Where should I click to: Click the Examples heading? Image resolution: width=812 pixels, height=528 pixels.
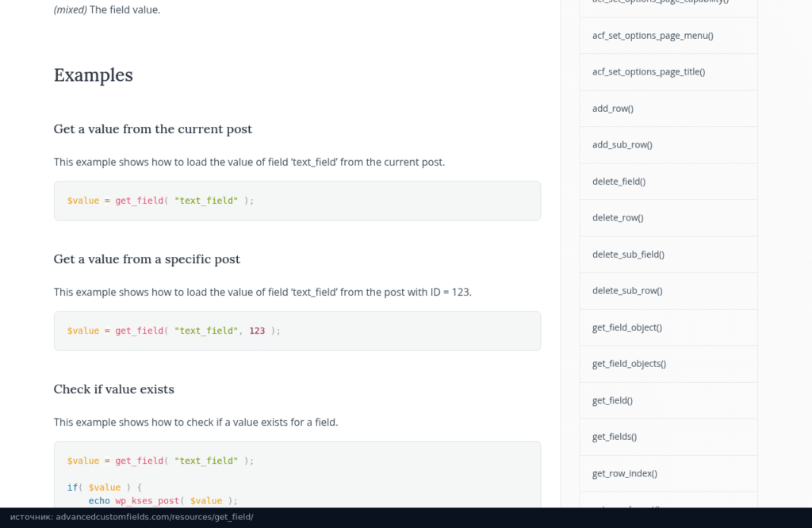pyautogui.click(x=94, y=75)
